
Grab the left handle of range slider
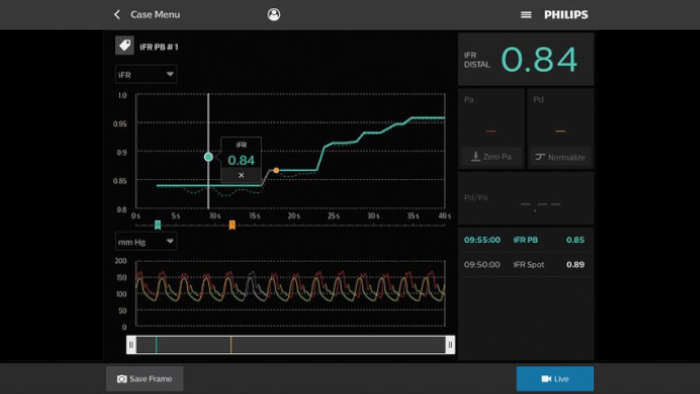click(131, 345)
